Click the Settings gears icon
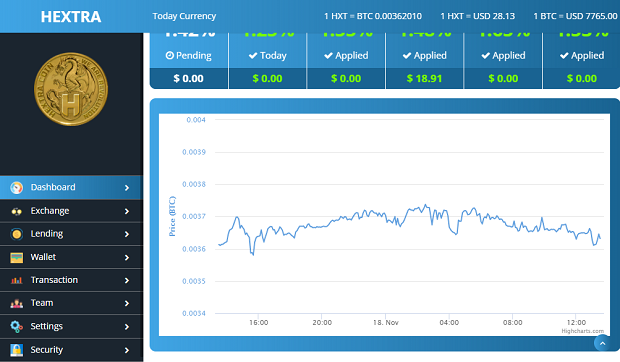Image resolution: width=620 pixels, height=362 pixels. pyautogui.click(x=17, y=326)
